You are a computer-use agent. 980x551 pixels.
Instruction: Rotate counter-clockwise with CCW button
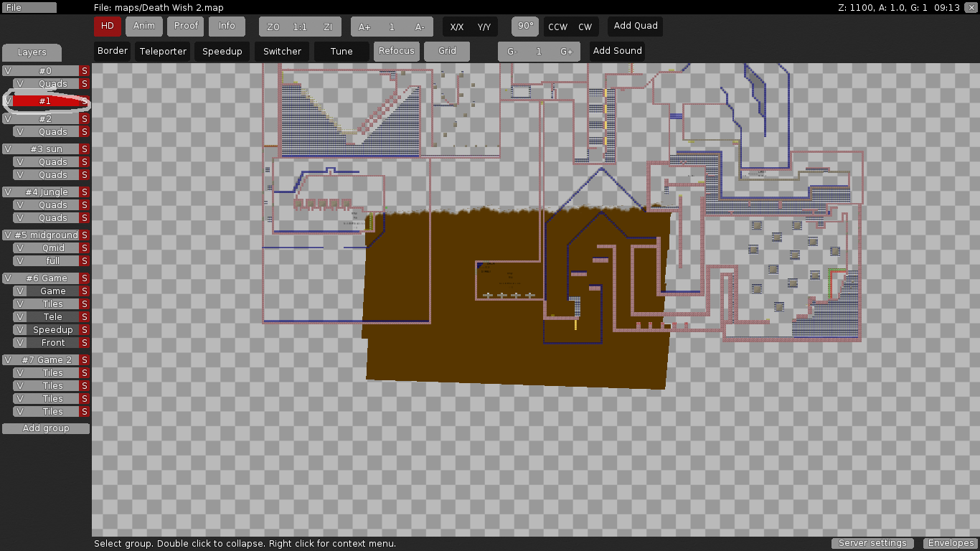pyautogui.click(x=557, y=27)
